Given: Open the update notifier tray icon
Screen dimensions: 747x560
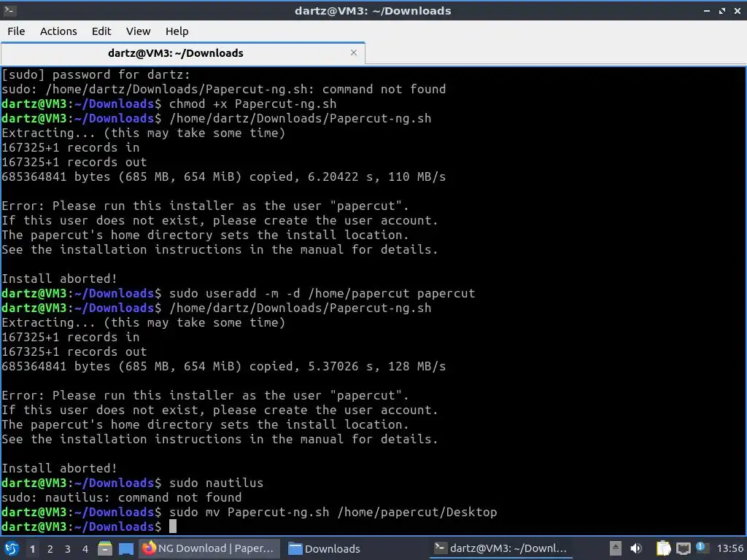Looking at the screenshot, I should pyautogui.click(x=702, y=548).
